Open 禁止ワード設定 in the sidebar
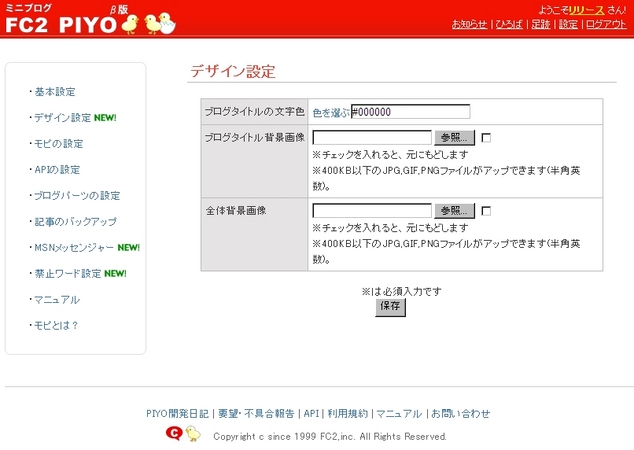 [68, 274]
